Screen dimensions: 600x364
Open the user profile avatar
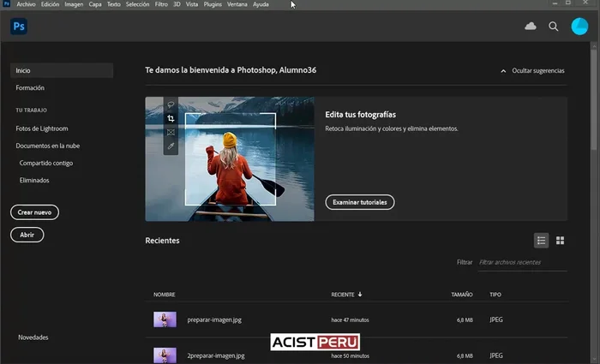pos(579,27)
